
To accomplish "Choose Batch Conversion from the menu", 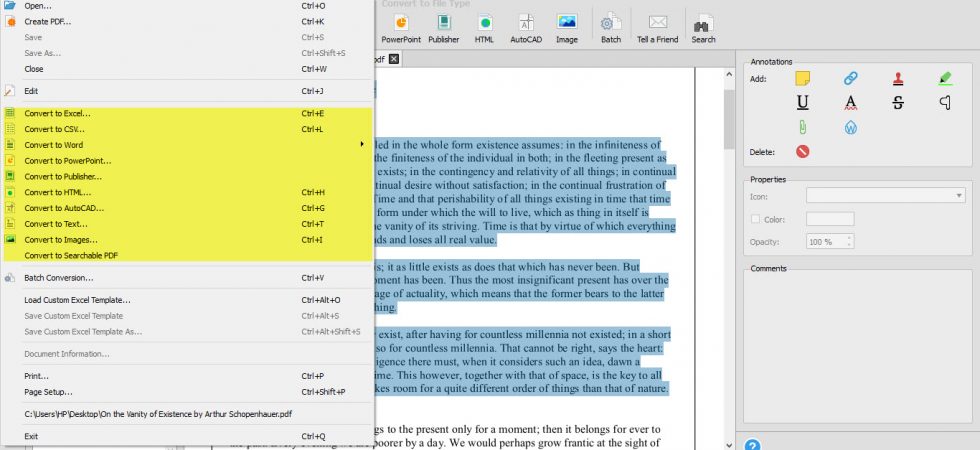I will [x=188, y=278].
